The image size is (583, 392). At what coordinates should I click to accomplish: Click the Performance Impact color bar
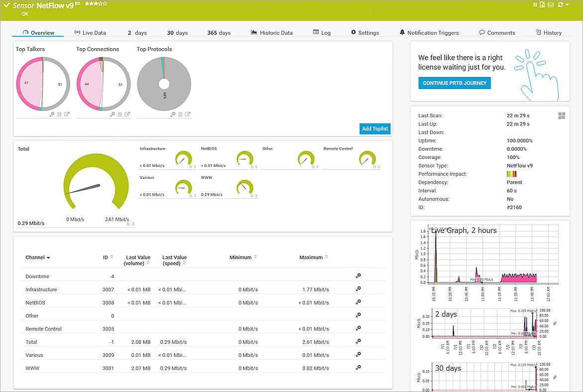[x=511, y=174]
